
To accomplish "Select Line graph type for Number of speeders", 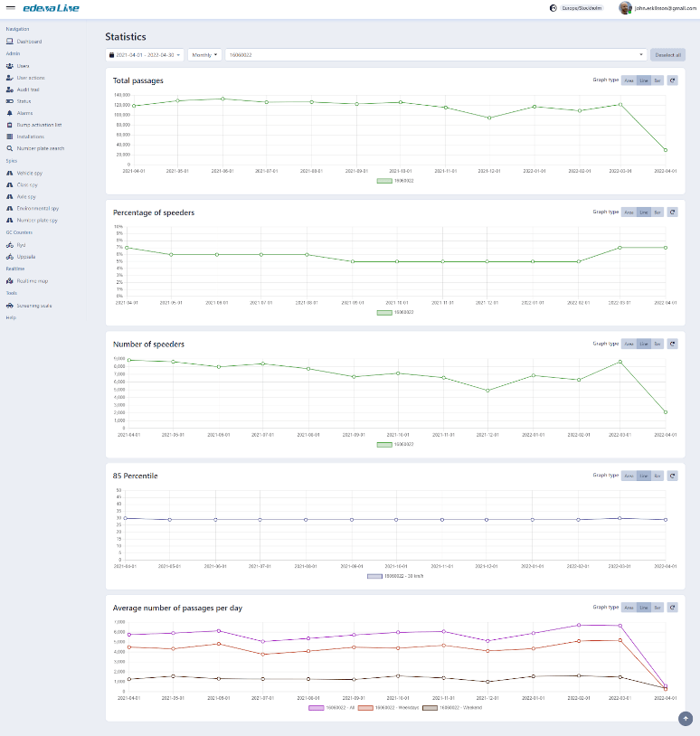I will (x=643, y=344).
